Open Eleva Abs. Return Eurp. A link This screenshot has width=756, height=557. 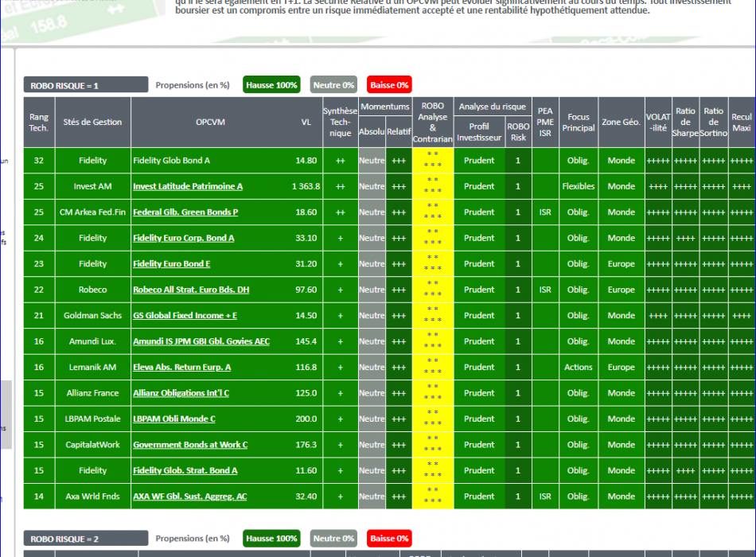coord(181,367)
